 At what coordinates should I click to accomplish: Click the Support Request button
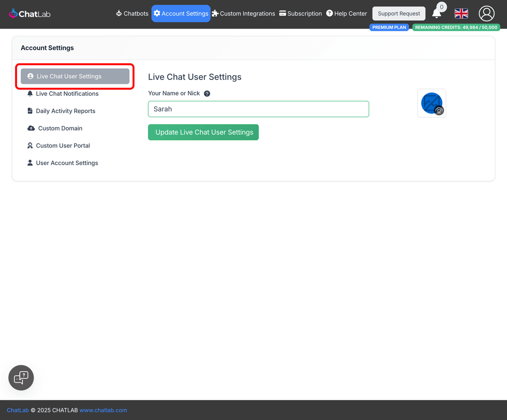click(398, 13)
